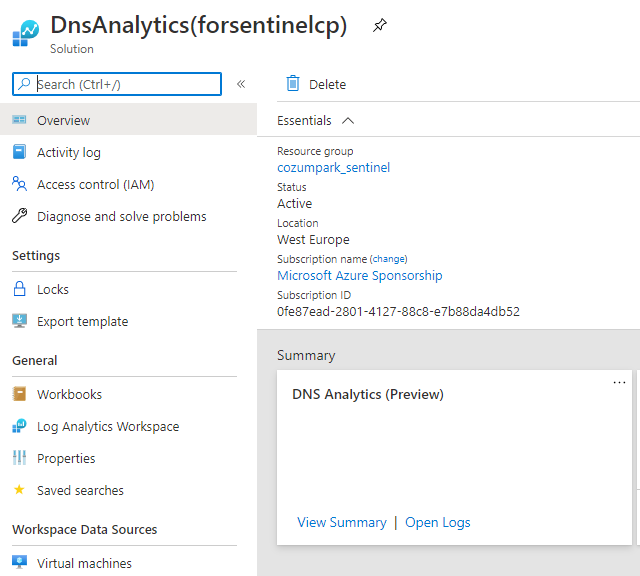Open Activity log
This screenshot has width=640, height=576.
coord(69,152)
